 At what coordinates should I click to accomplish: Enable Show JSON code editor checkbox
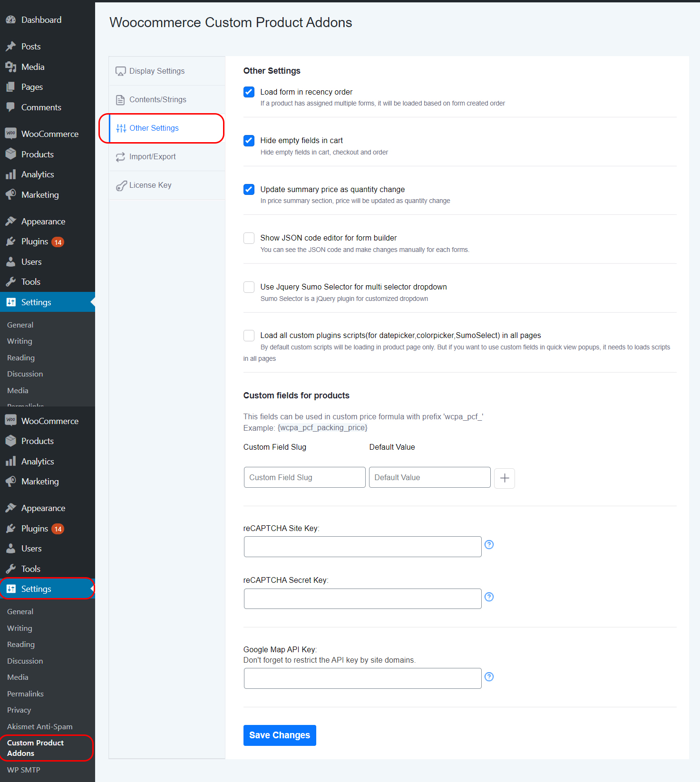click(249, 238)
